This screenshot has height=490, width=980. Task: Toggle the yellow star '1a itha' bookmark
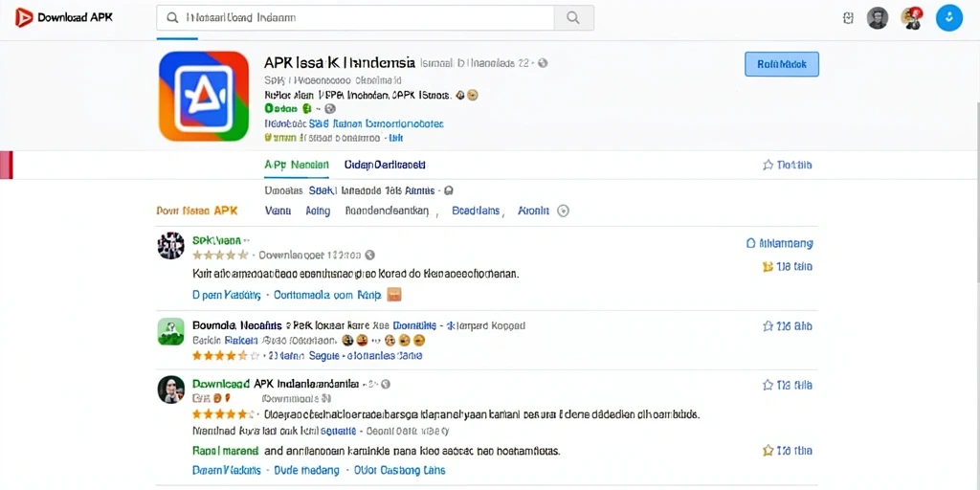[x=787, y=451]
